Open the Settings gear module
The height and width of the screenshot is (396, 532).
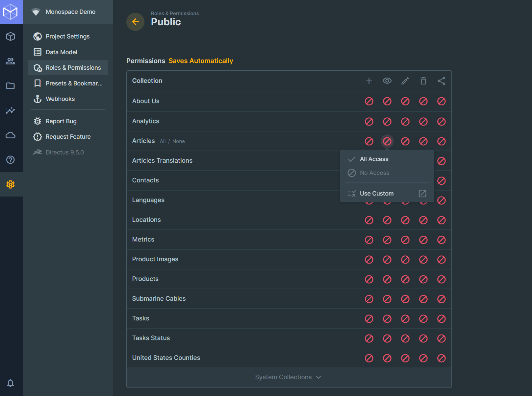pyautogui.click(x=11, y=184)
